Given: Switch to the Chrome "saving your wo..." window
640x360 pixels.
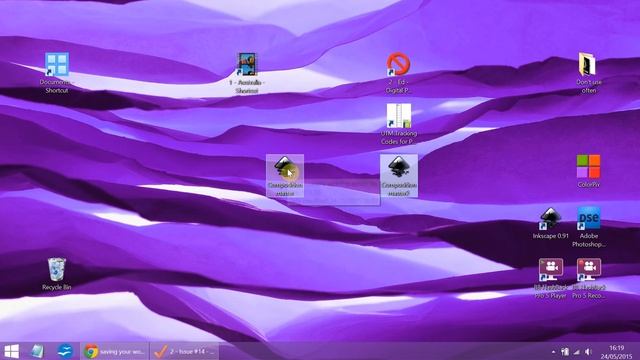Looking at the screenshot, I should pyautogui.click(x=114, y=351).
